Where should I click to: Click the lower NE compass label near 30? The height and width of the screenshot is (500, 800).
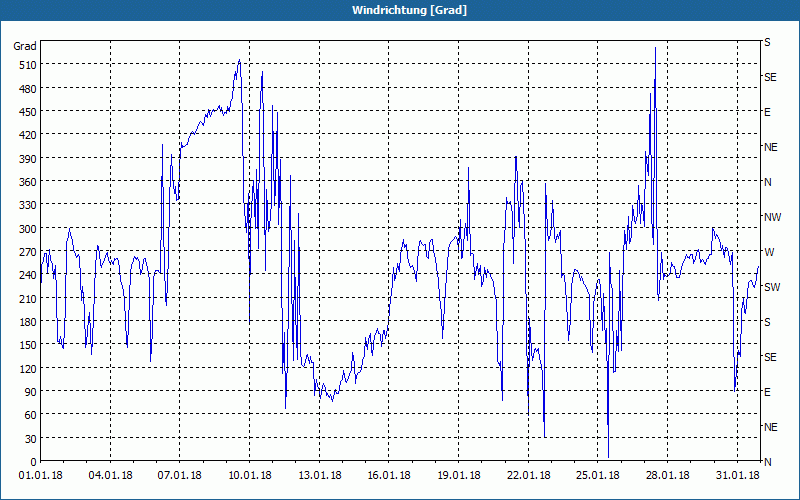pos(770,427)
